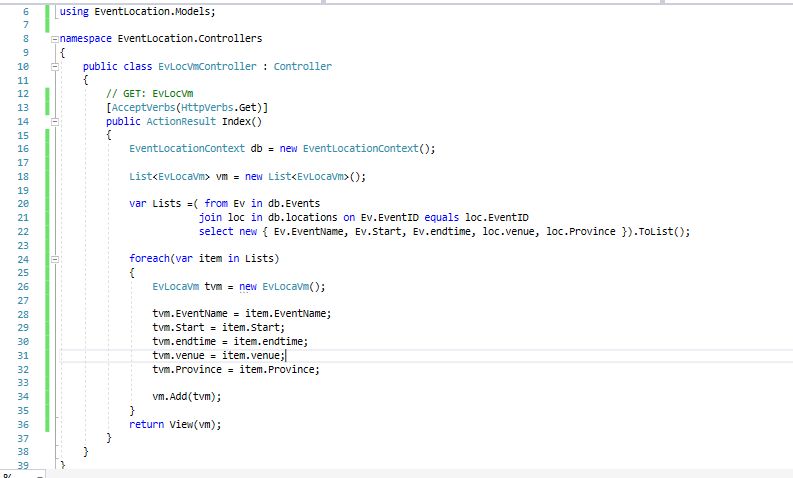Viewport: 793px width, 478px height.
Task: Click 'tvm.endtime = item.endtime;' line
Action: point(230,341)
